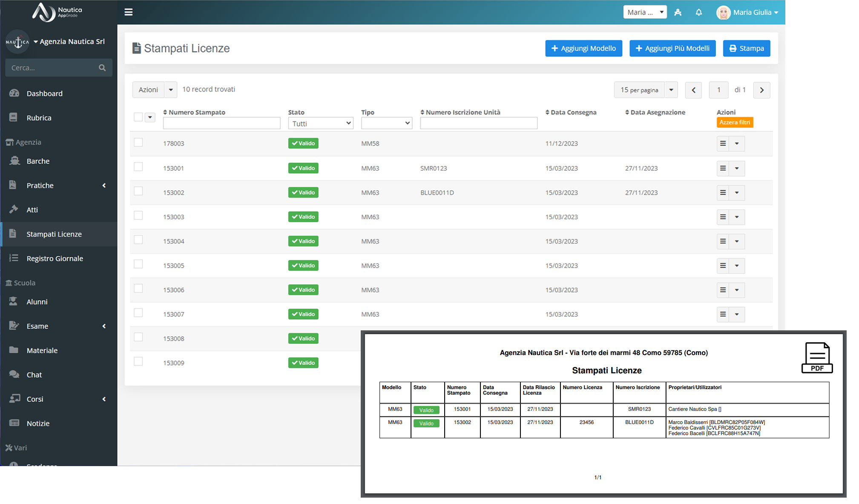The image size is (859, 504).
Task: Click the Aggiungi Modello button
Action: click(583, 49)
